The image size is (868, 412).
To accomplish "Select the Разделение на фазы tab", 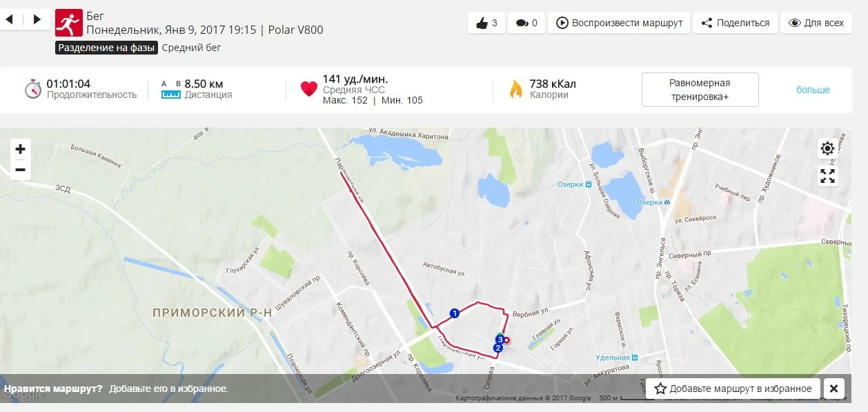I will pyautogui.click(x=107, y=48).
